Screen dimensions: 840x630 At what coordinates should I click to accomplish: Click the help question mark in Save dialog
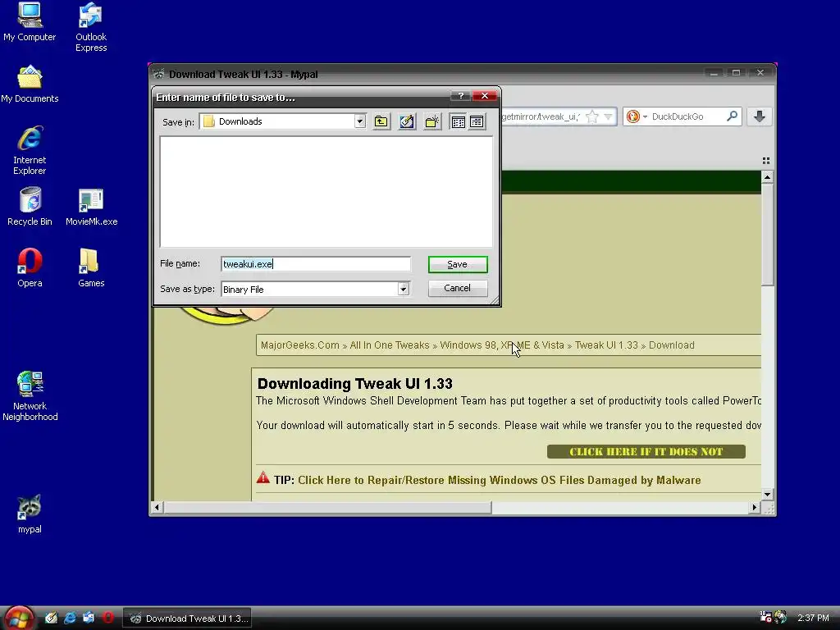click(461, 96)
